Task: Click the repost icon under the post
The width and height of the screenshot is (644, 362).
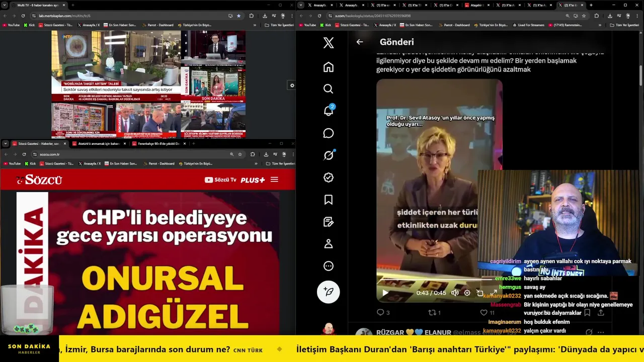Action: click(432, 312)
